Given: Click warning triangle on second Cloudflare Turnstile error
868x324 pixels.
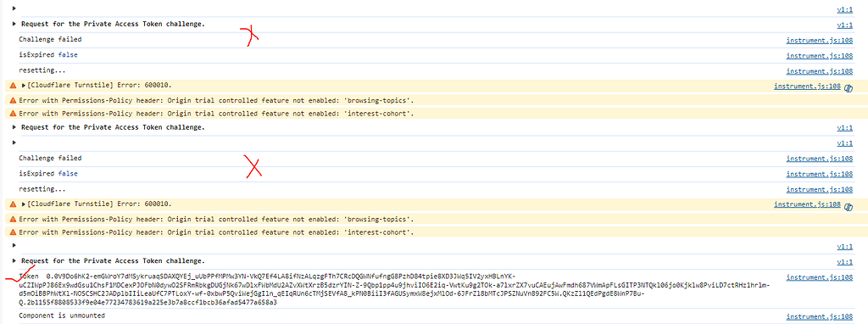Looking at the screenshot, I should 13,204.
